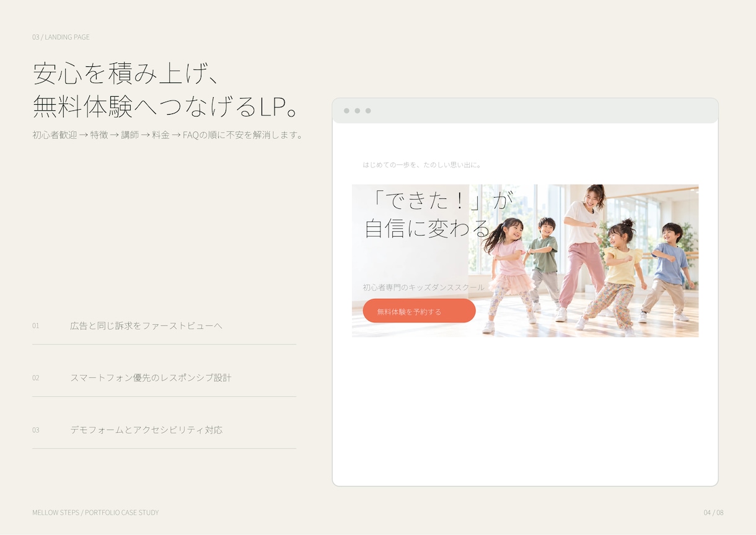Click the middle browser mockup window dot
Viewport: 756px width, 535px height.
[358, 111]
